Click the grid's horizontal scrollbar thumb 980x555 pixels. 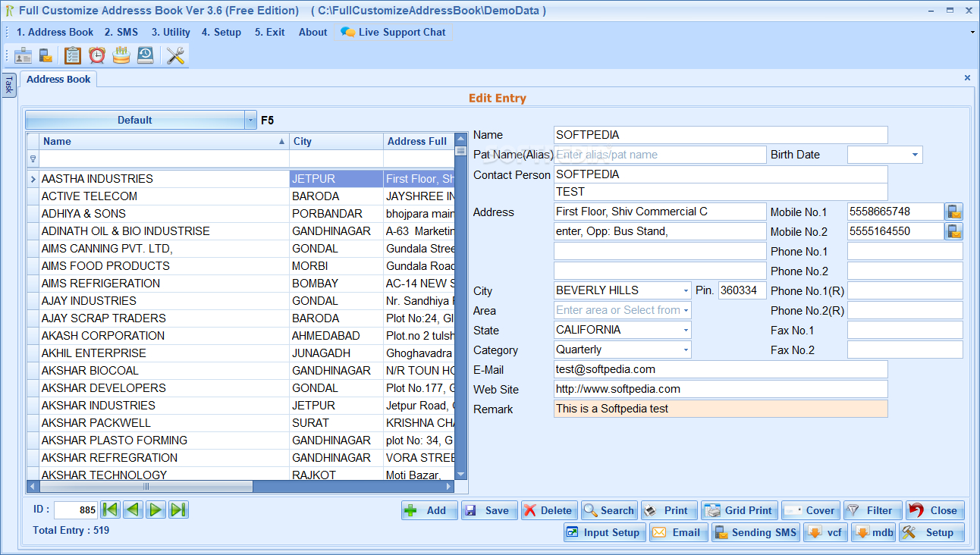pos(146,487)
